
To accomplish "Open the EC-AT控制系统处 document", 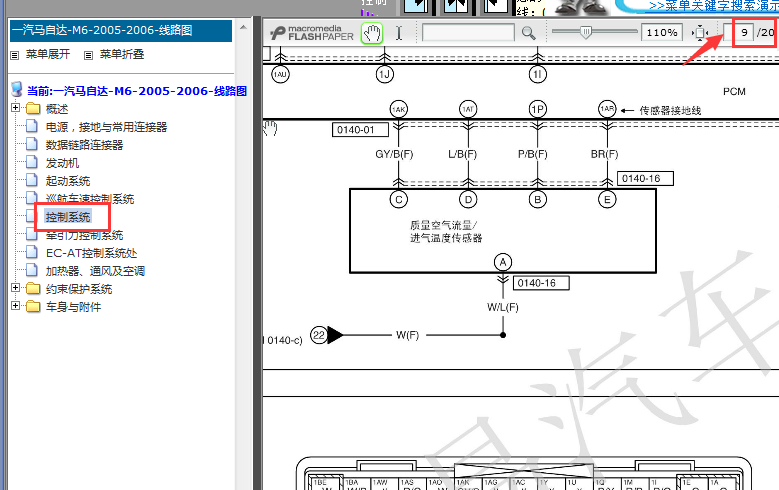I will coord(91,253).
